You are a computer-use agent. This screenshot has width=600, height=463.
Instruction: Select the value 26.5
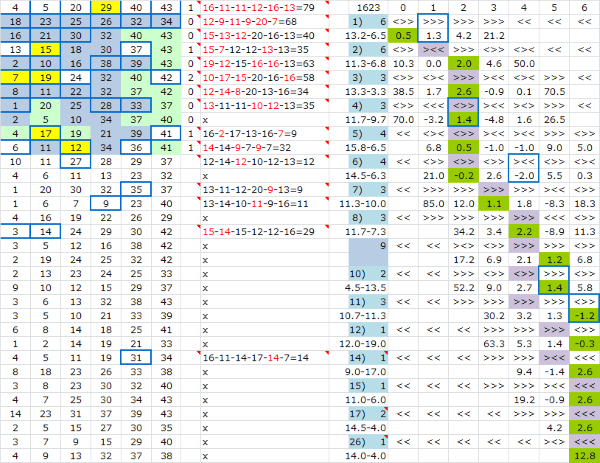(x=554, y=120)
